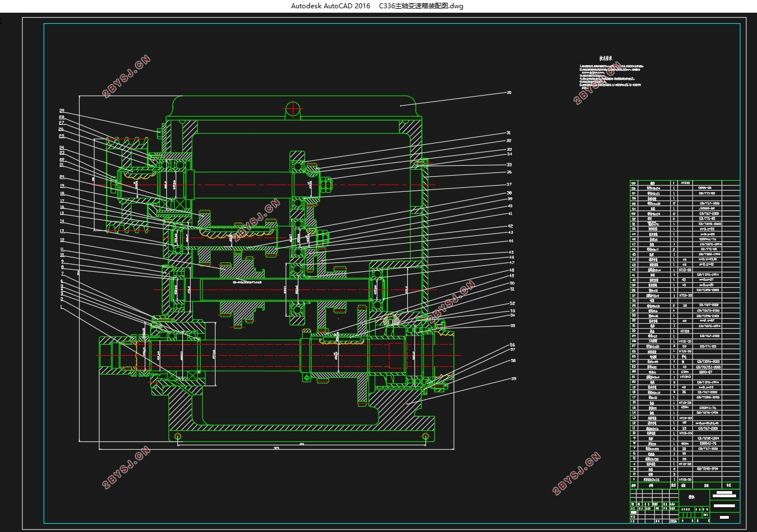Image resolution: width=757 pixels, height=532 pixels.
Task: Select part balloon number 31
Action: point(509,133)
